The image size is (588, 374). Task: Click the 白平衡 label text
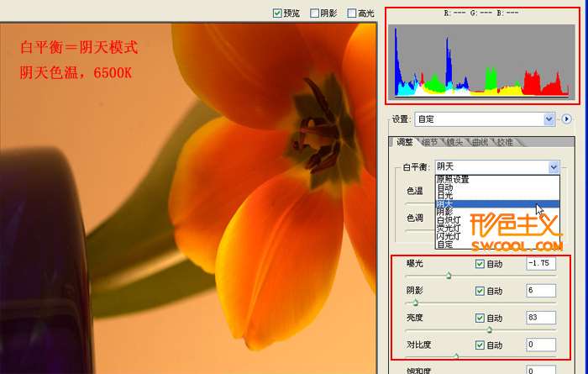[416, 167]
